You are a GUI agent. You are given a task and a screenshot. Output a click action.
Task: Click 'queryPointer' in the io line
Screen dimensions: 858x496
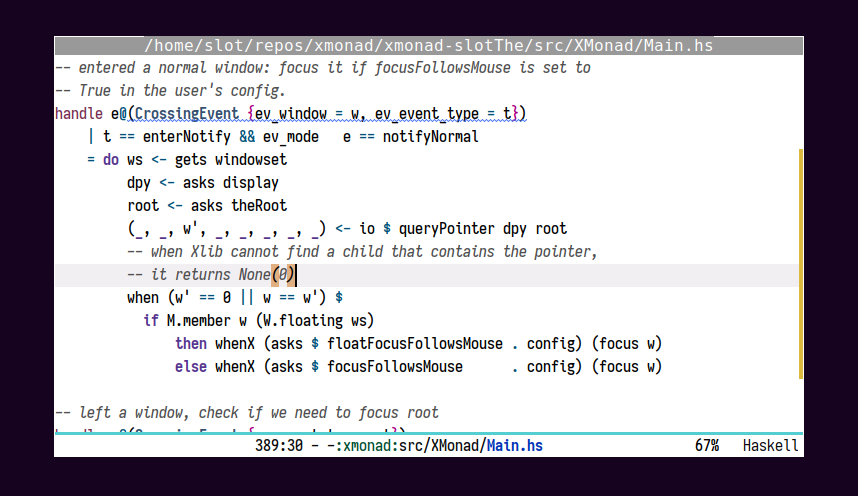click(447, 229)
